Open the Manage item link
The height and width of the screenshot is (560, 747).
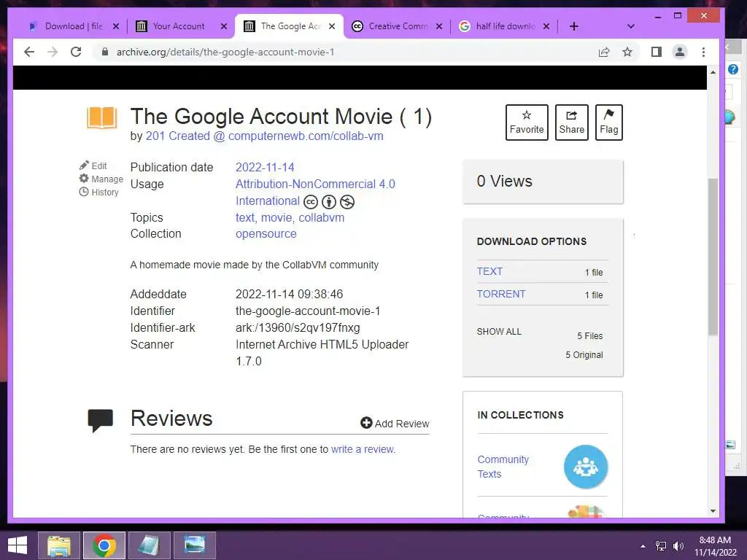[x=101, y=179]
